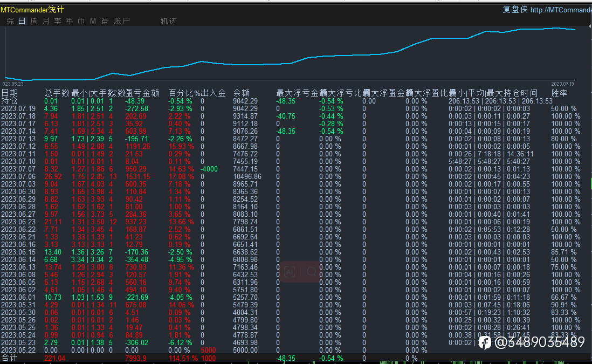The image size is (592, 364).
Task: Click the 206:13:53 holding time cell
Action: point(500,101)
